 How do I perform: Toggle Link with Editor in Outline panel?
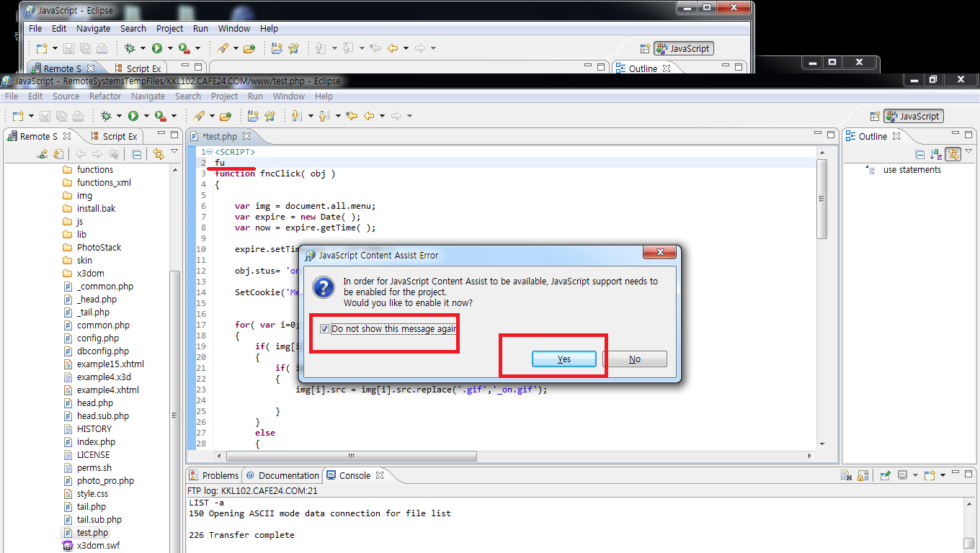pyautogui.click(x=953, y=154)
